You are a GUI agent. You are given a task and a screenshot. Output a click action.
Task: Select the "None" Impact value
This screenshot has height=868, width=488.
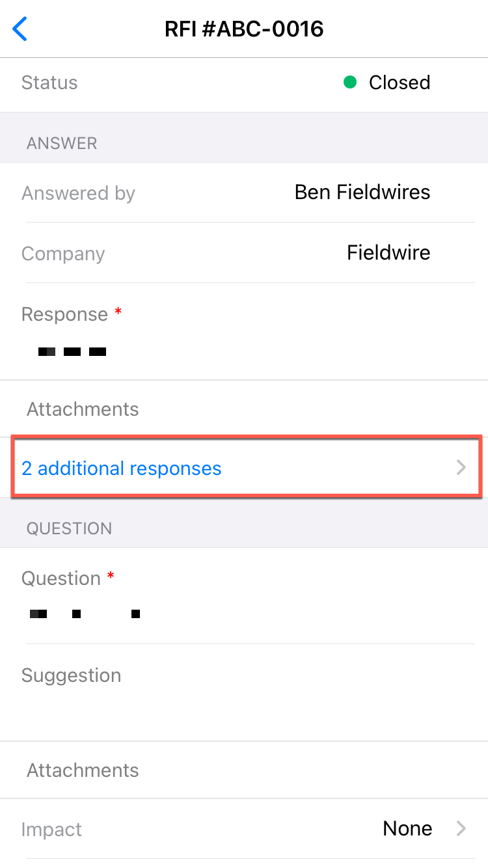407,828
